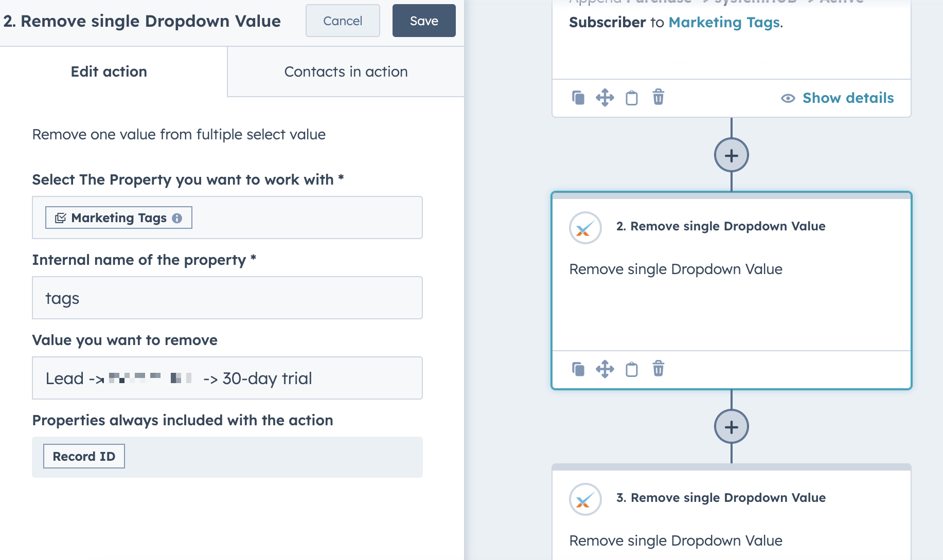Click move icon on top action card
The height and width of the screenshot is (560, 943).
click(605, 97)
